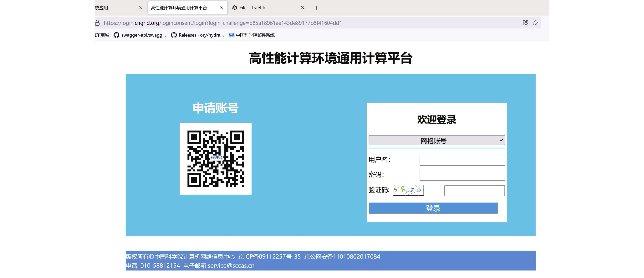Expand the 网格账号 account type dropdown
The image size is (644, 278).
click(x=437, y=141)
